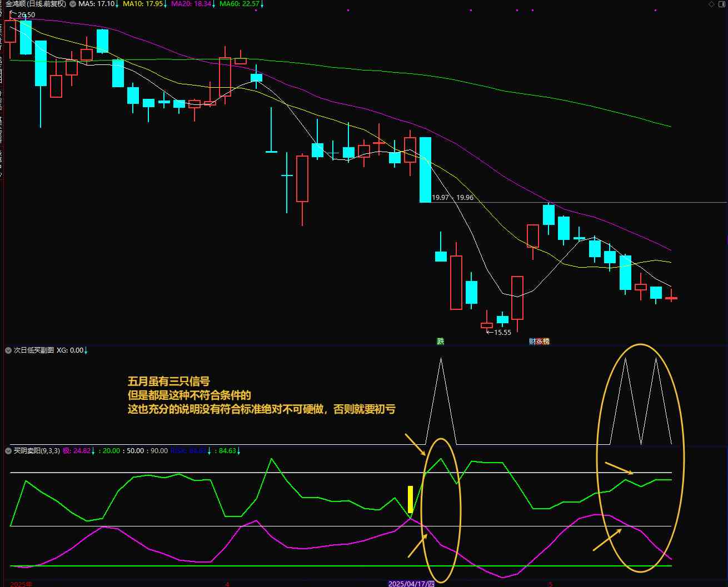Click the diamond icon at top right
The height and width of the screenshot is (587, 728).
712,4
